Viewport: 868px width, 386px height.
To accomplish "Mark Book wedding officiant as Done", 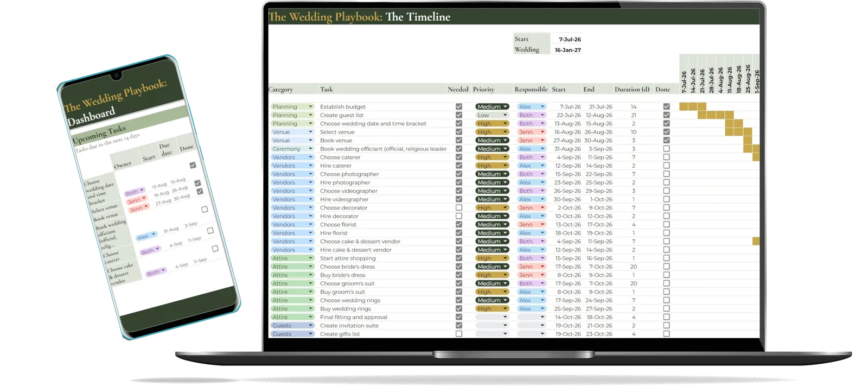I will coord(666,149).
